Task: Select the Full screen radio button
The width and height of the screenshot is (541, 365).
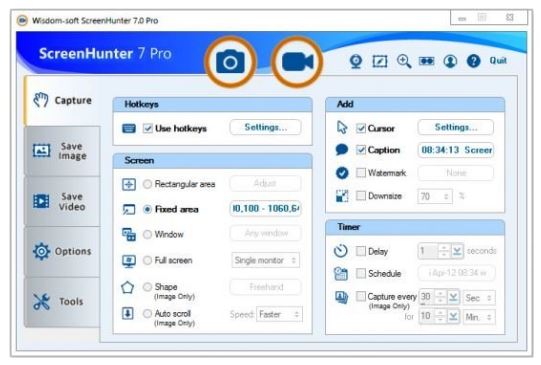Action: 147,260
